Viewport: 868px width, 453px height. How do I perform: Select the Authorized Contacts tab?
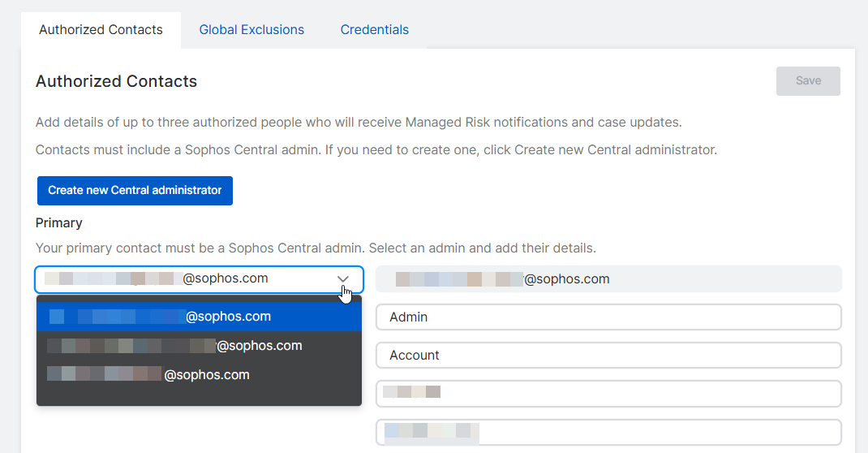(x=101, y=30)
